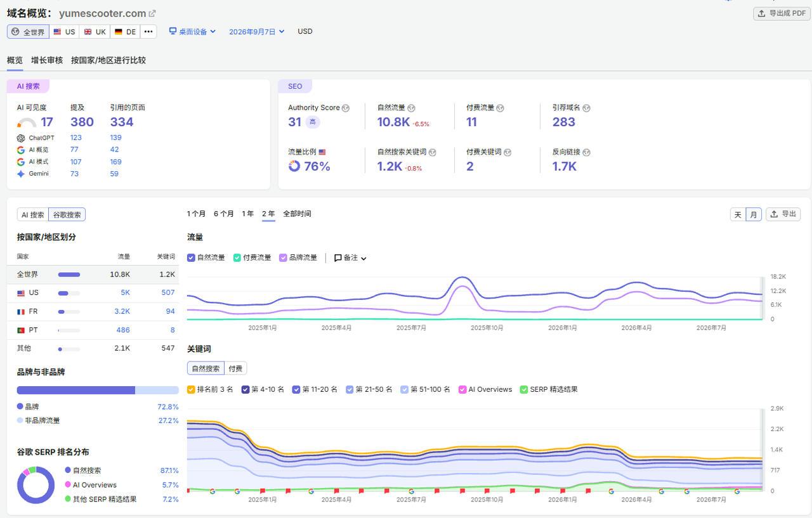Click the AI visibility gauge icon

27,123
